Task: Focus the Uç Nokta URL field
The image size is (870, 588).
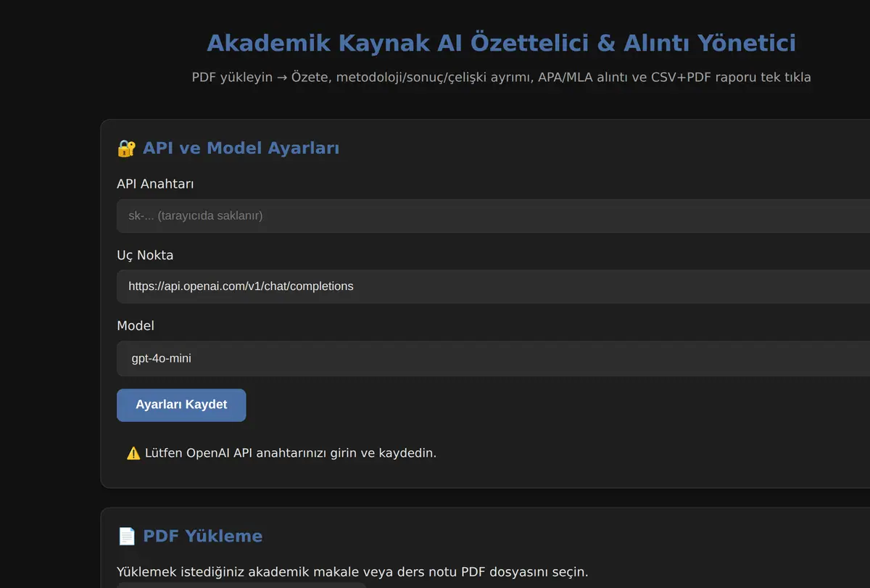Action: click(493, 286)
